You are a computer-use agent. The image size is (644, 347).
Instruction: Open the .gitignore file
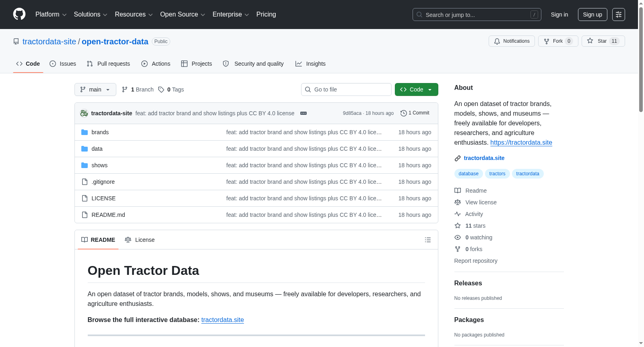tap(103, 182)
